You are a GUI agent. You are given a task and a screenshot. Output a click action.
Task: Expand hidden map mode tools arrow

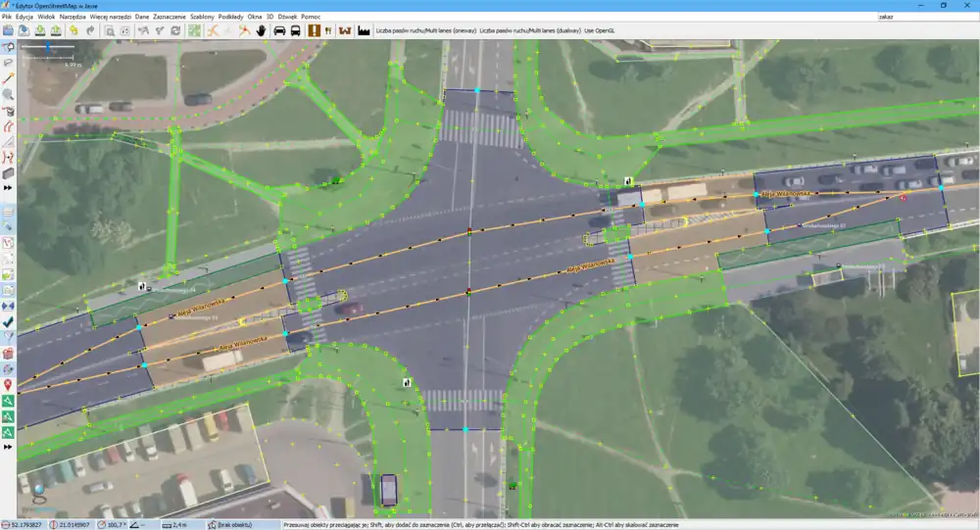(x=8, y=187)
